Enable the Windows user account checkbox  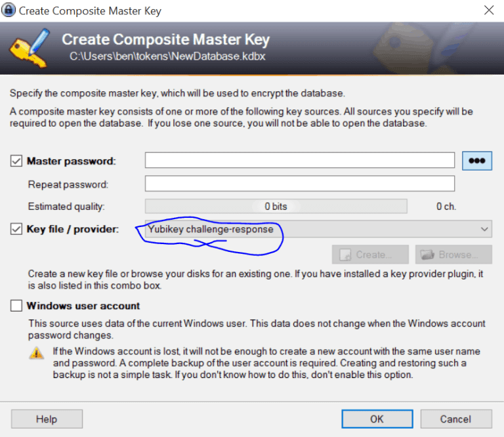click(x=16, y=306)
